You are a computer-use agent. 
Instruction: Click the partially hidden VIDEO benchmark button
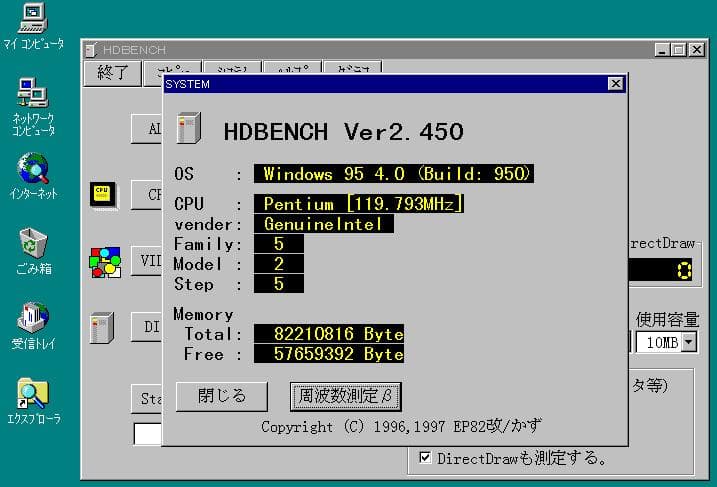tap(147, 261)
